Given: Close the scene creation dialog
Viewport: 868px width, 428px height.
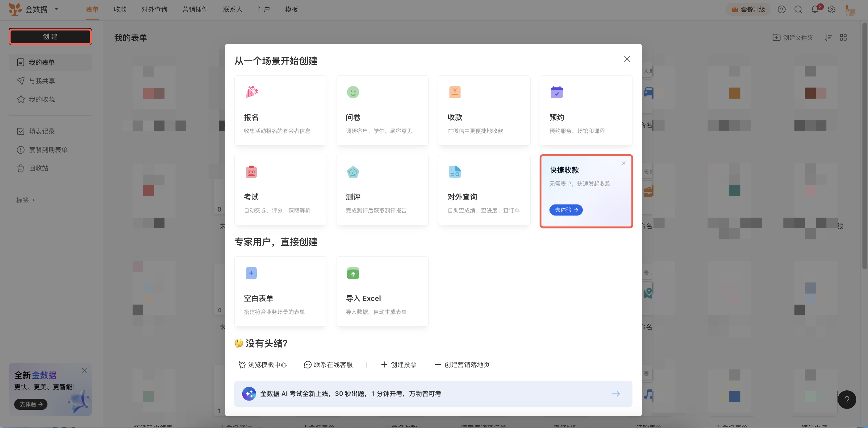Looking at the screenshot, I should coord(627,59).
